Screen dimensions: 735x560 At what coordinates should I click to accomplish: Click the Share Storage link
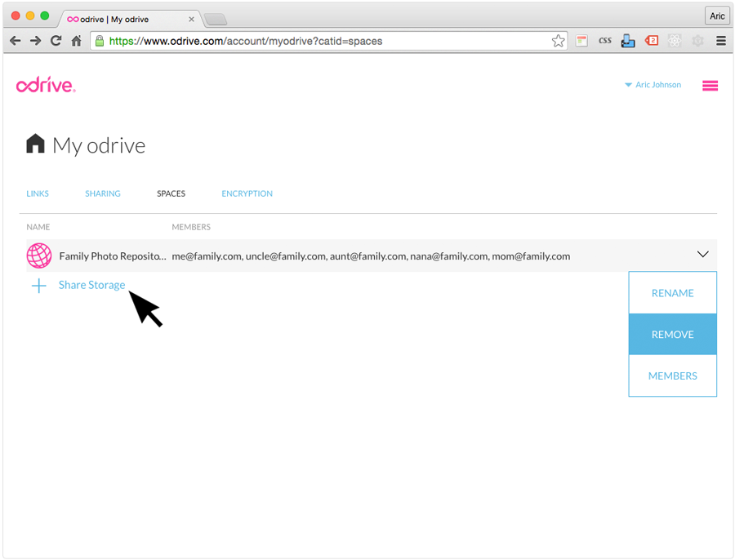[91, 285]
